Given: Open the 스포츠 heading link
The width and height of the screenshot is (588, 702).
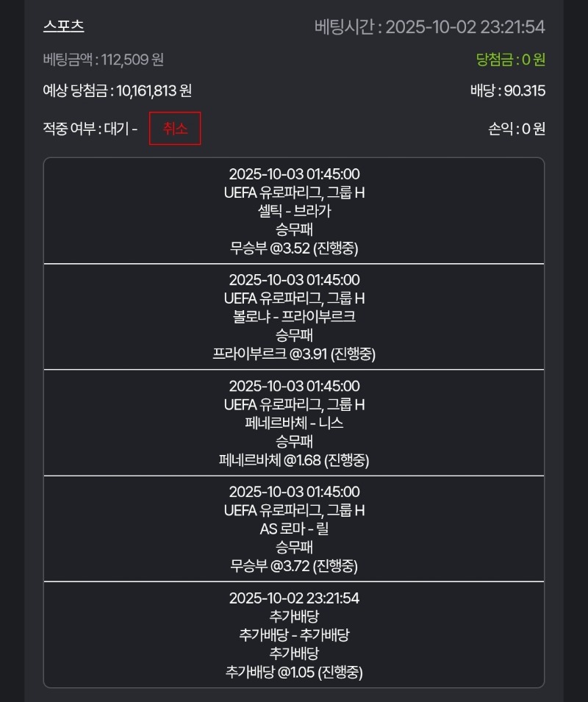Looking at the screenshot, I should pos(64,26).
